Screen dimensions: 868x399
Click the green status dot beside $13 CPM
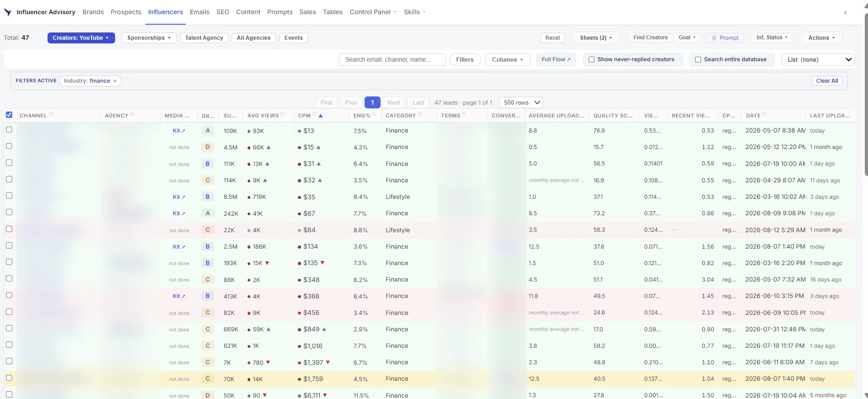[299, 131]
